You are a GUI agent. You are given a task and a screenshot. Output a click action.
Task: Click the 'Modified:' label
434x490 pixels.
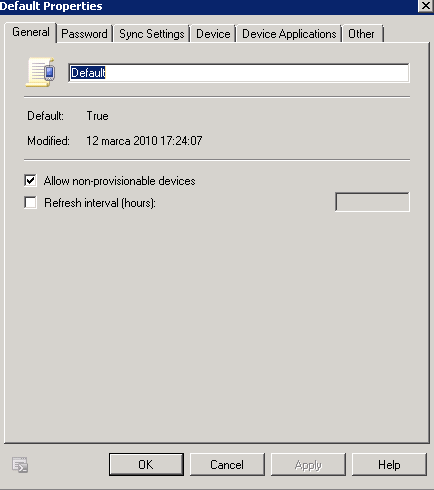(48, 141)
